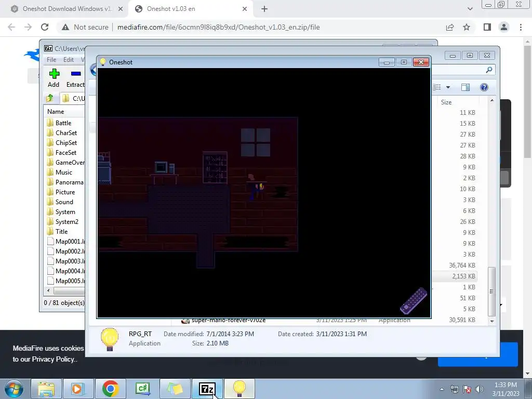Select the Map0003 file
This screenshot has height=399, width=532.
(x=66, y=261)
